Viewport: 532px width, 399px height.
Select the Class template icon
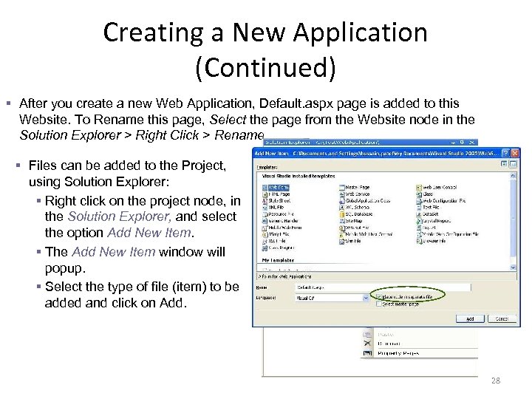419,194
